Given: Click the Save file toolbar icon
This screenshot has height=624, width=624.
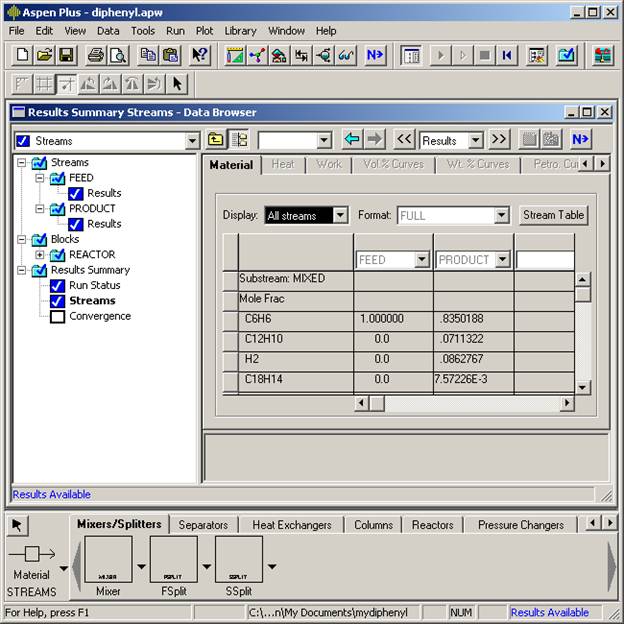Looking at the screenshot, I should (66, 56).
